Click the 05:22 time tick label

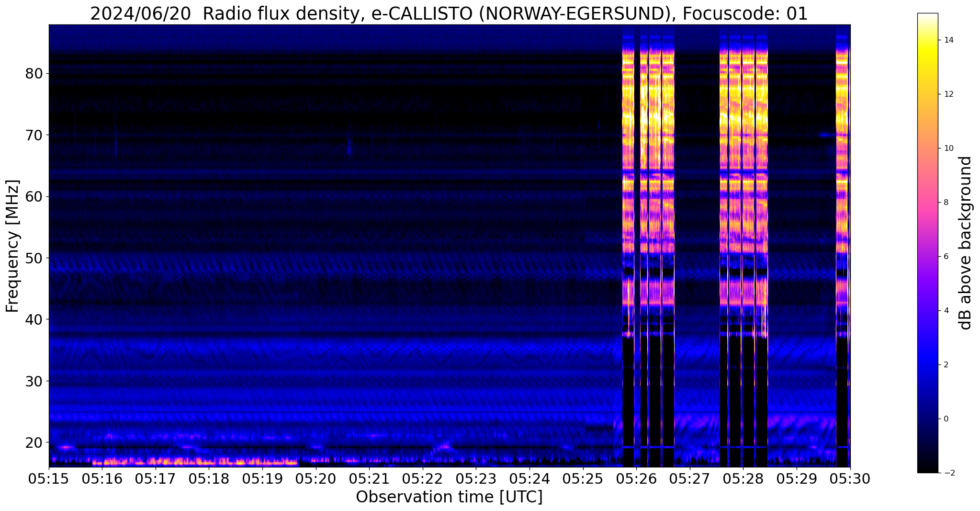pyautogui.click(x=423, y=478)
